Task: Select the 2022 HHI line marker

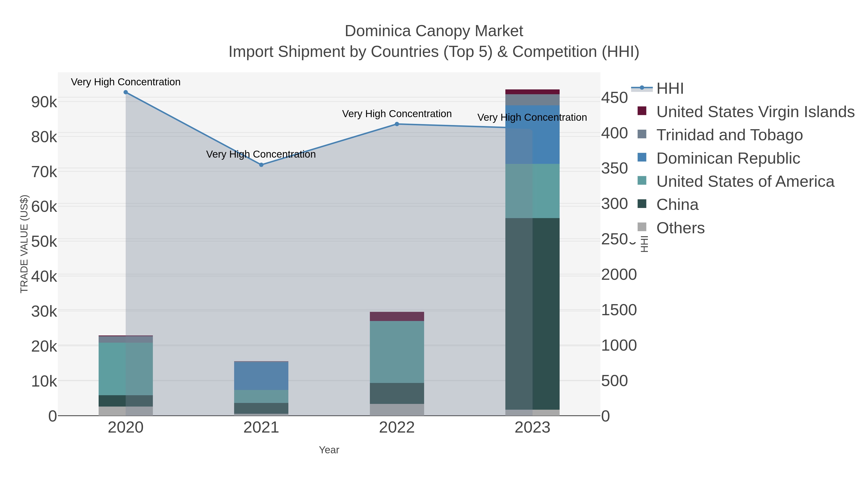Action: point(397,124)
